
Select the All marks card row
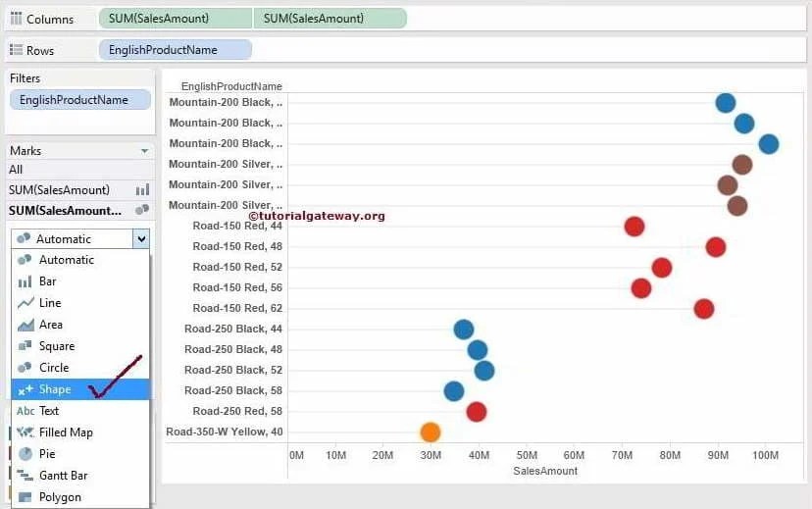[x=79, y=170]
